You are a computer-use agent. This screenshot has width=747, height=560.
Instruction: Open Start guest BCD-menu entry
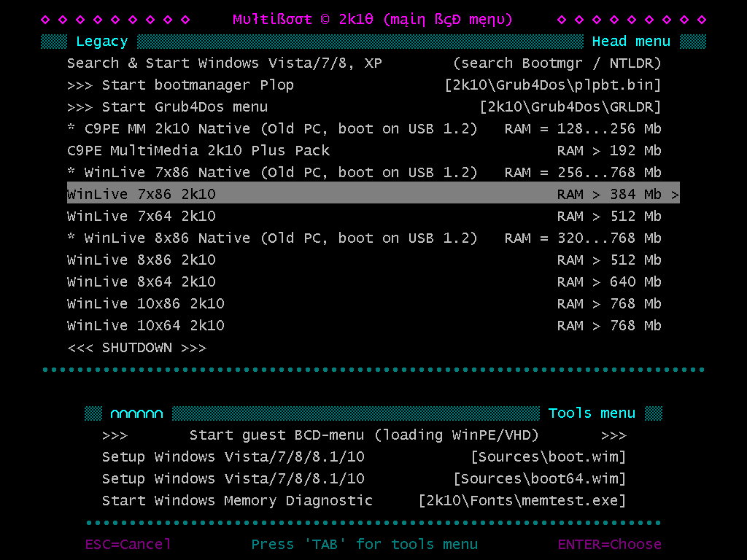[365, 435]
